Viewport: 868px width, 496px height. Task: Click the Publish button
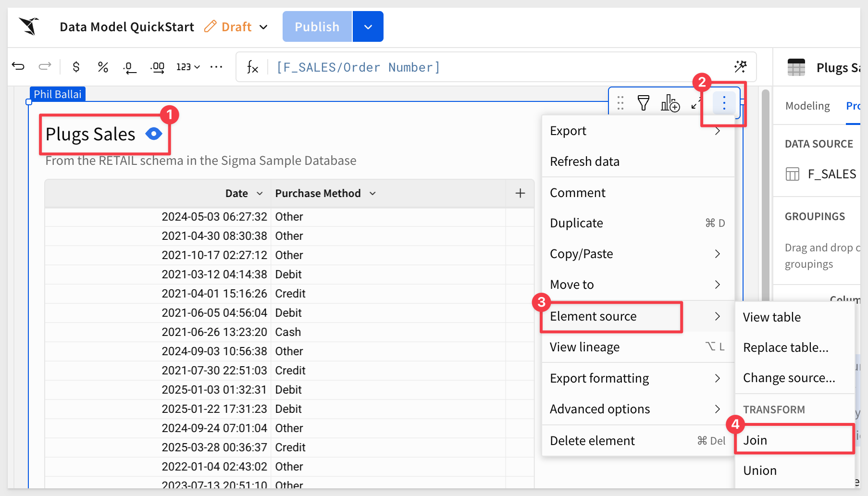point(317,27)
